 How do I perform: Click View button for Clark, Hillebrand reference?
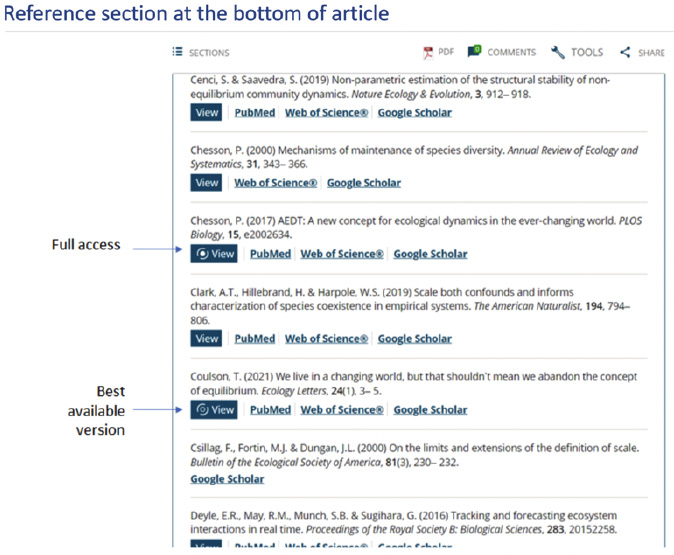206,338
